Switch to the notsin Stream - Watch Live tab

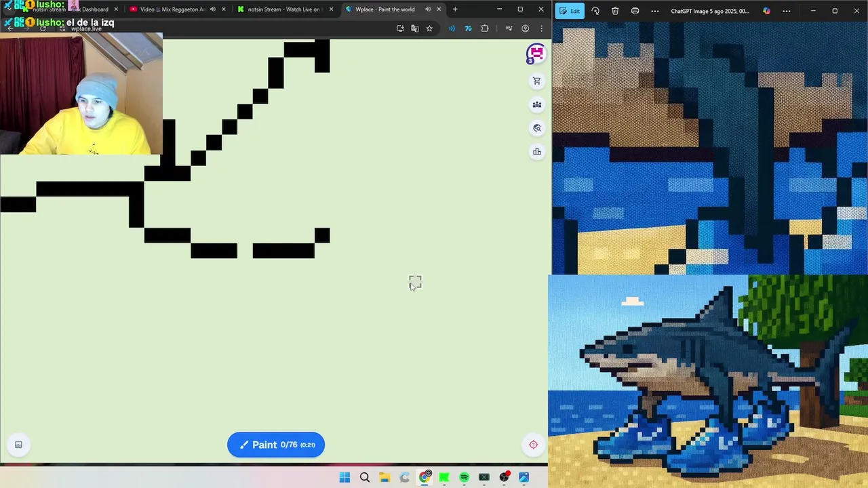(283, 9)
